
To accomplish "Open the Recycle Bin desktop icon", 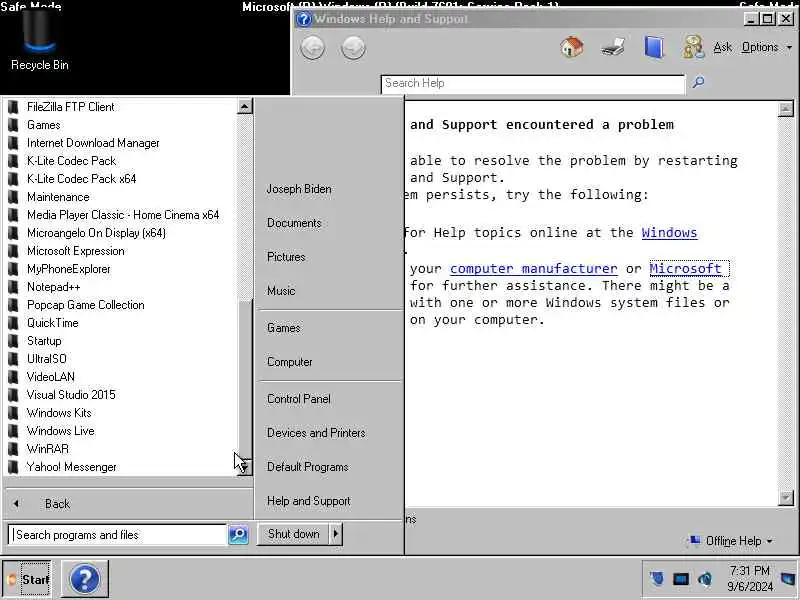I will [39, 41].
